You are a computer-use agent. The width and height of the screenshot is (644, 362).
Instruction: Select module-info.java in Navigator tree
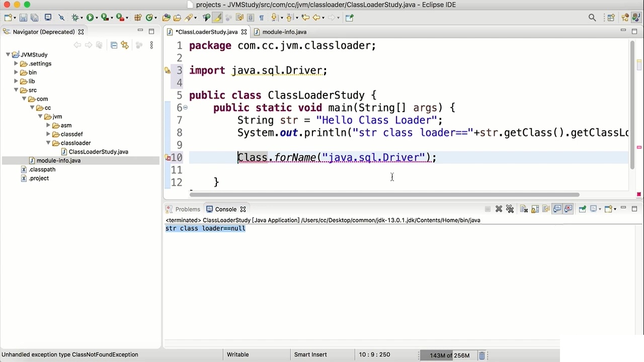[x=54, y=160]
